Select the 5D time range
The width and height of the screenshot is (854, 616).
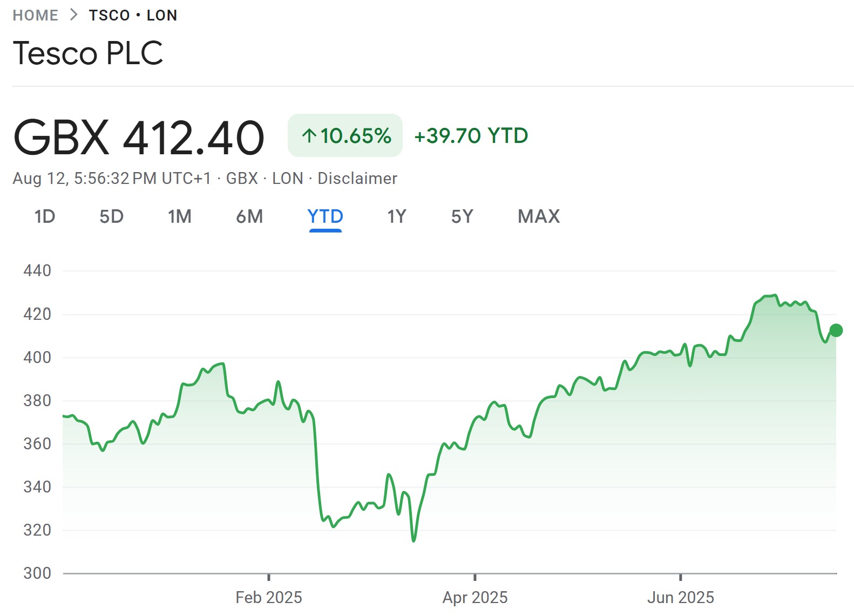click(x=113, y=216)
